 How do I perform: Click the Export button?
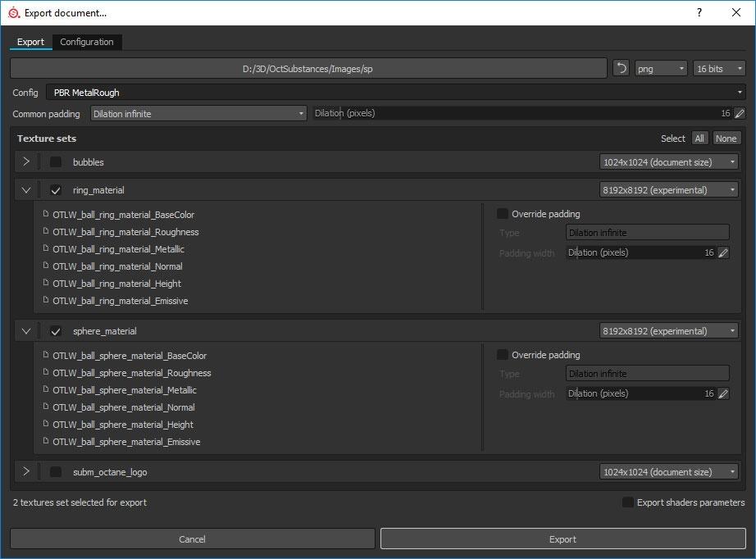pos(562,539)
